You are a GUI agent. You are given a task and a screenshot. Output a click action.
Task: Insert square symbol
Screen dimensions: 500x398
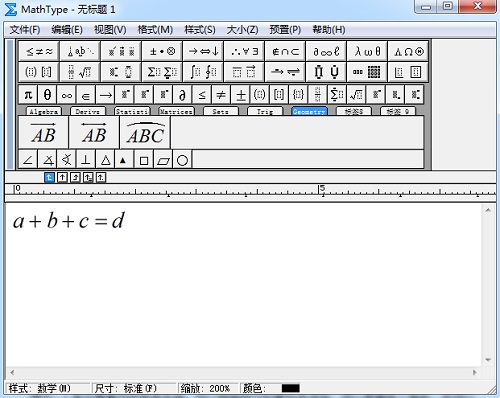144,160
